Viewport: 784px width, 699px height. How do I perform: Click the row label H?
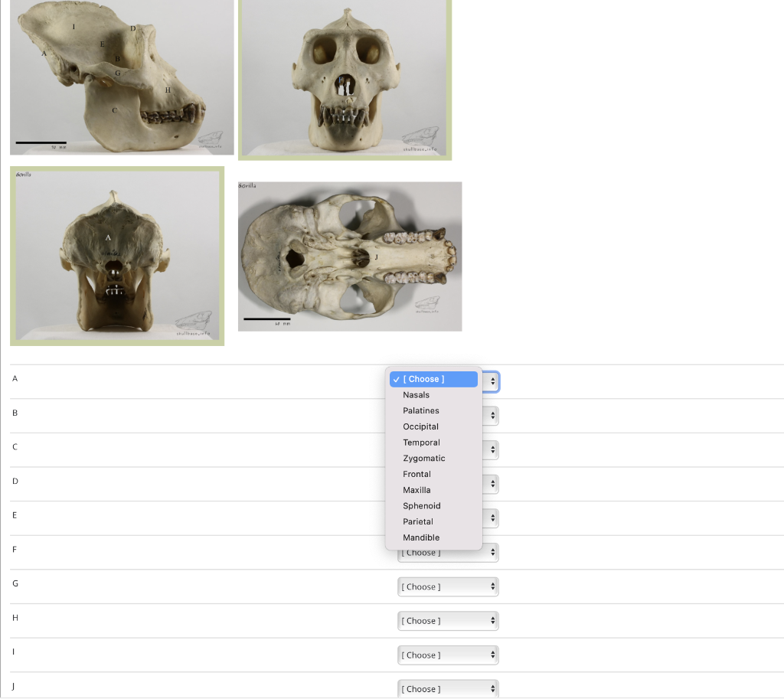[x=15, y=618]
